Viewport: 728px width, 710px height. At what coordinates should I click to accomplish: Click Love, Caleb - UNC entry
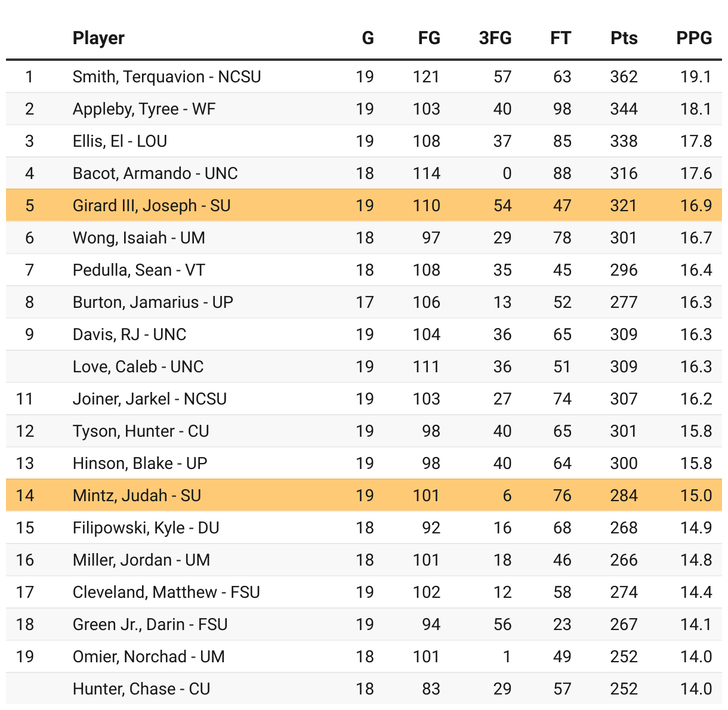[x=138, y=367]
